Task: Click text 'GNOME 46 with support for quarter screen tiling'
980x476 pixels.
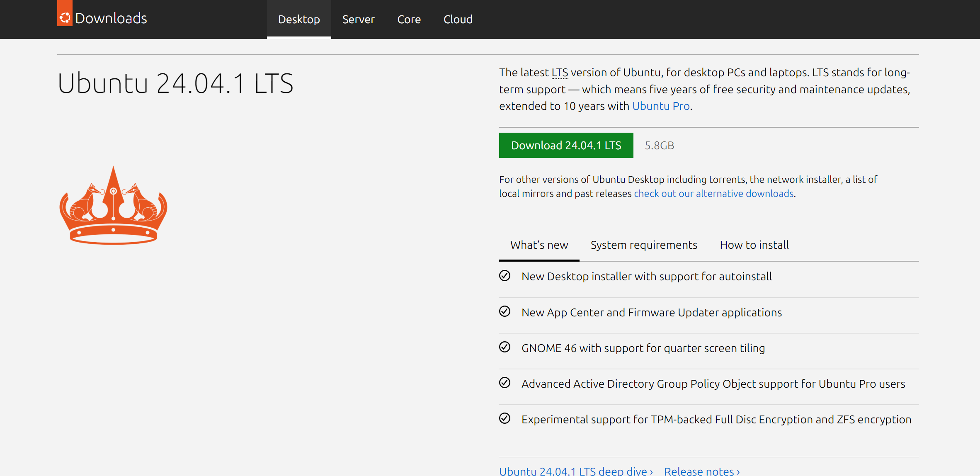Action: pyautogui.click(x=643, y=348)
